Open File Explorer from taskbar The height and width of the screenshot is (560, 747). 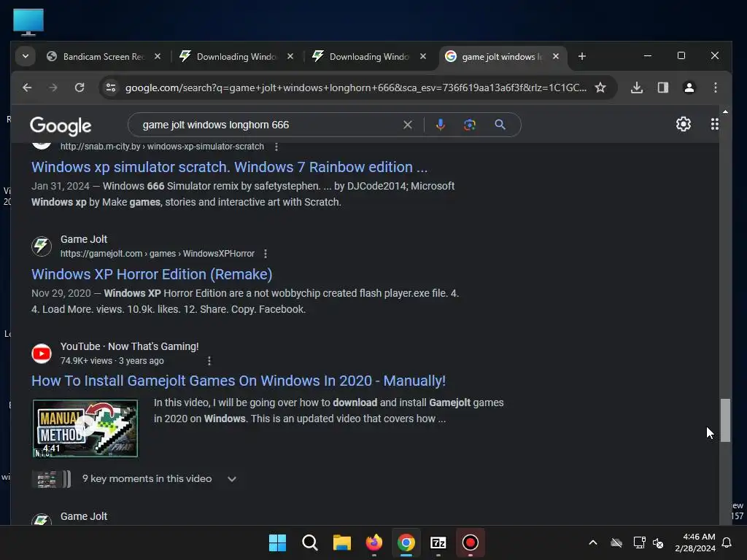click(x=341, y=542)
